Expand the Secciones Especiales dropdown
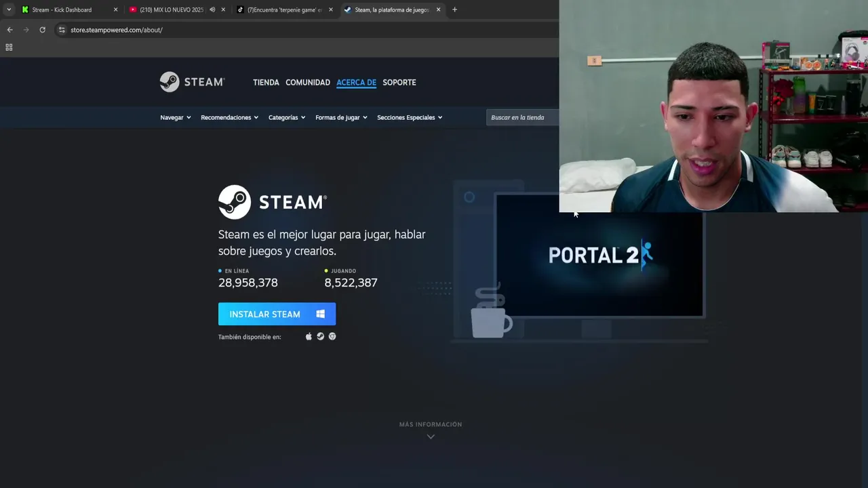This screenshot has height=488, width=868. point(410,117)
